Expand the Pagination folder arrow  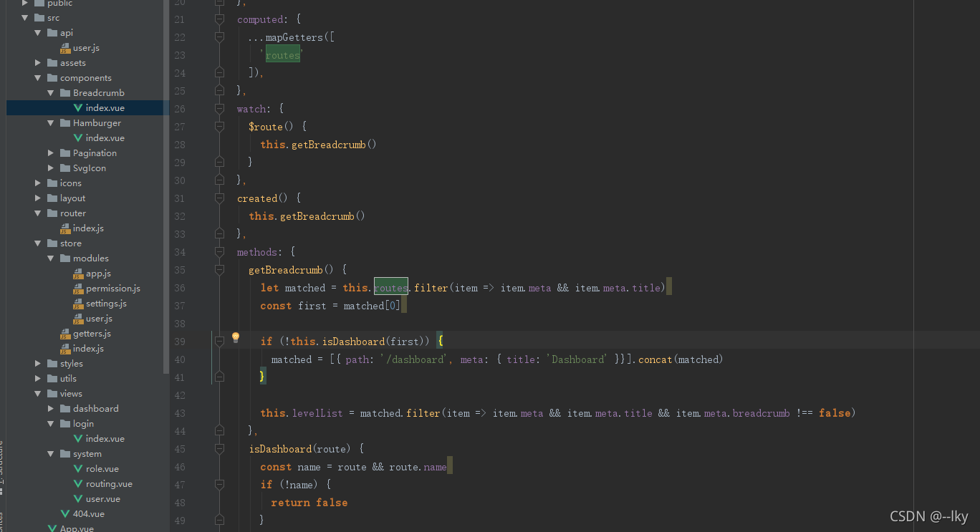click(51, 153)
